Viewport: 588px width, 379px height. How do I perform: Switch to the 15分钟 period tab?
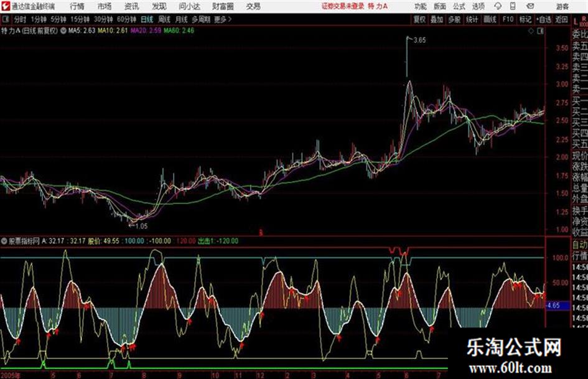(80, 19)
